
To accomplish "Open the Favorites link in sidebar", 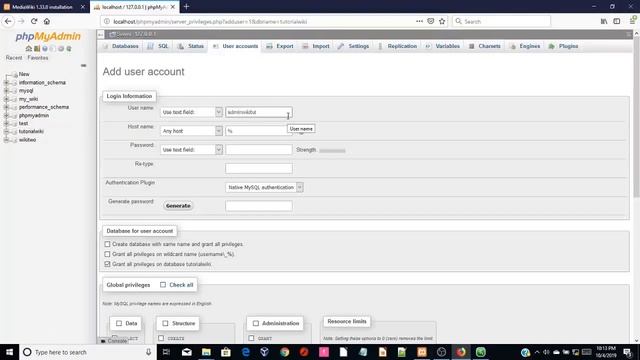I will [x=38, y=58].
